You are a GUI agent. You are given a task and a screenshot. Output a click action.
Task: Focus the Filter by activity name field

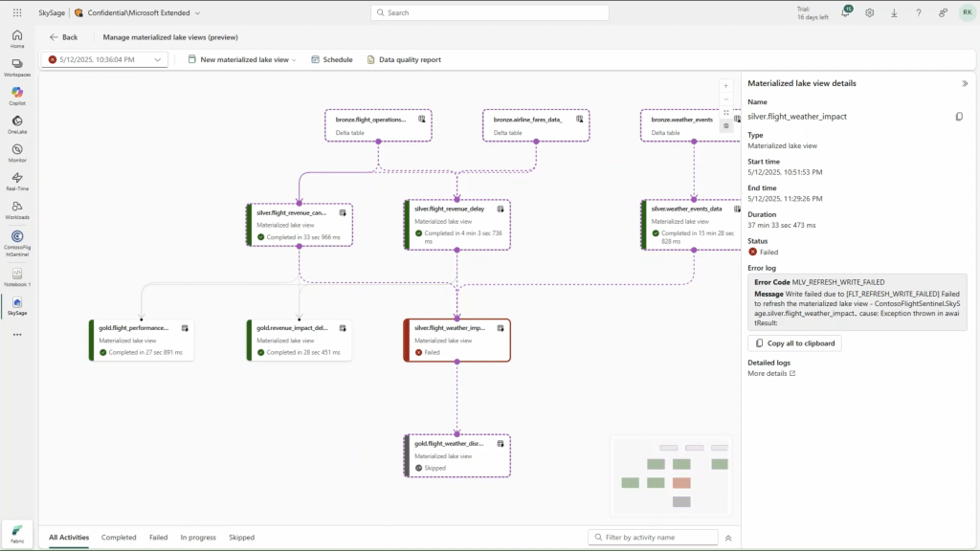tap(653, 538)
